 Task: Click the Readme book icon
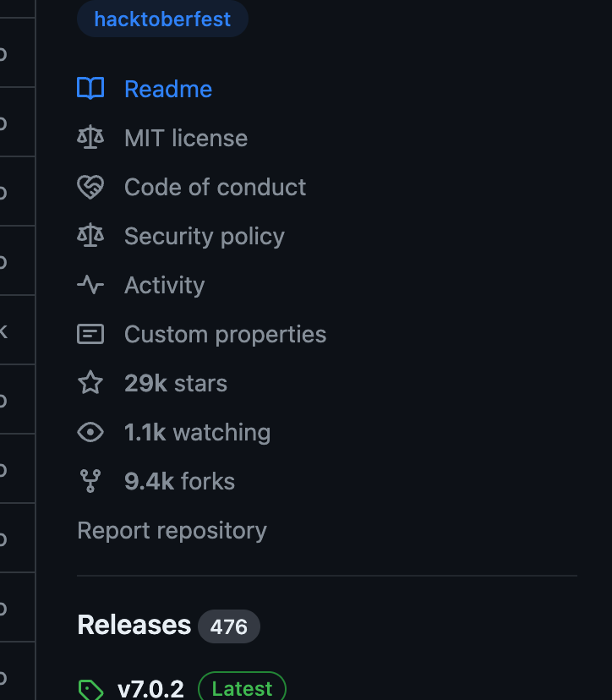(90, 89)
